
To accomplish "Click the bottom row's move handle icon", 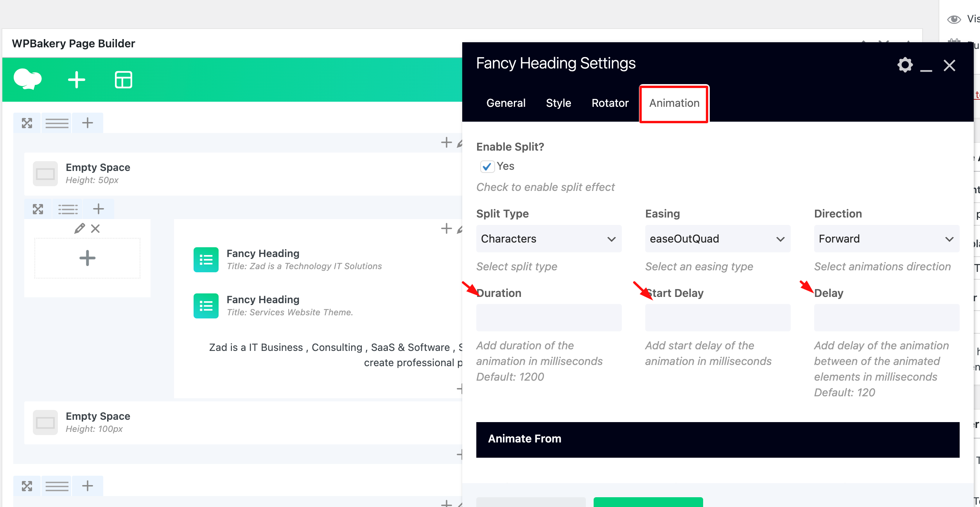I will coord(27,486).
